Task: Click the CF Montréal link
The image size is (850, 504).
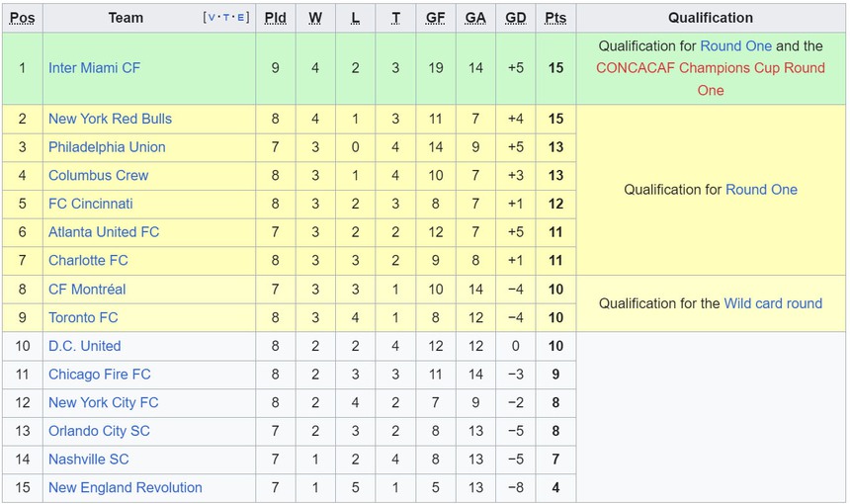Action: click(x=87, y=290)
